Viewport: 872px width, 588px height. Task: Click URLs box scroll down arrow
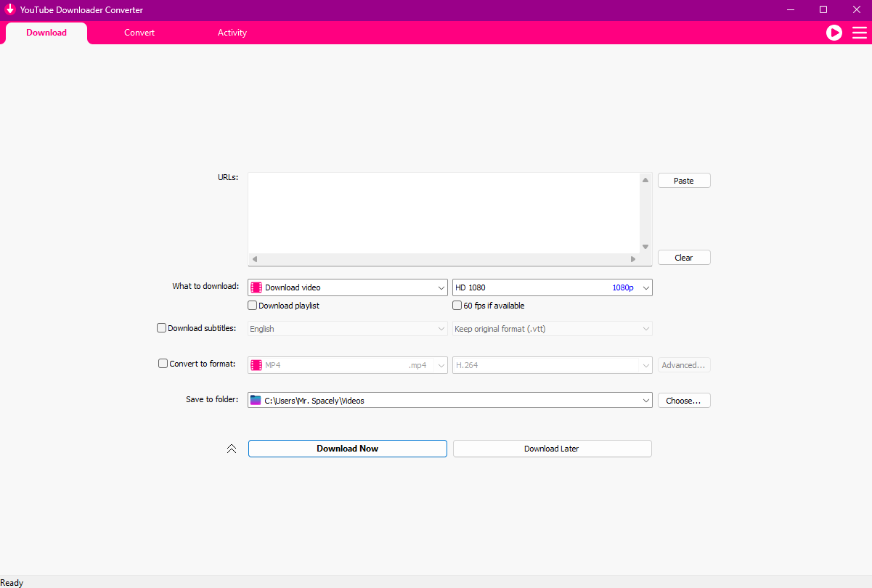pos(645,247)
